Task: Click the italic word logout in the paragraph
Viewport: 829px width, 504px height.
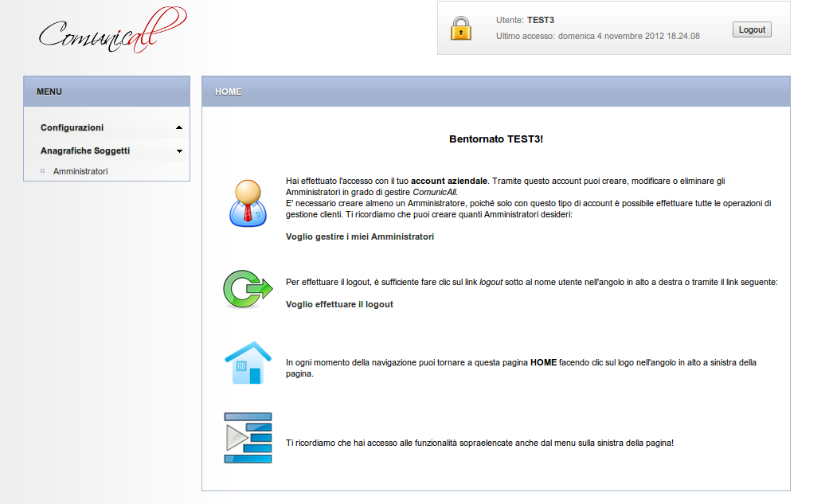Action: coord(491,282)
